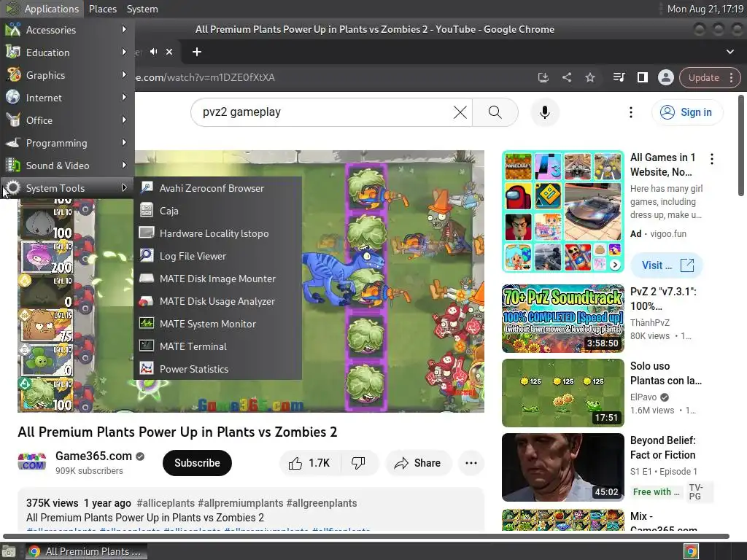The height and width of the screenshot is (560, 747).
Task: Clear the YouTube search query
Action: (x=460, y=112)
